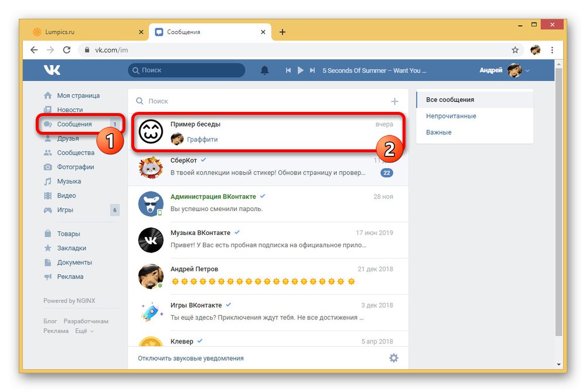Click the Музыка ВКонтакте vinyl avatar
The width and height of the screenshot is (586, 392).
pyautogui.click(x=151, y=240)
